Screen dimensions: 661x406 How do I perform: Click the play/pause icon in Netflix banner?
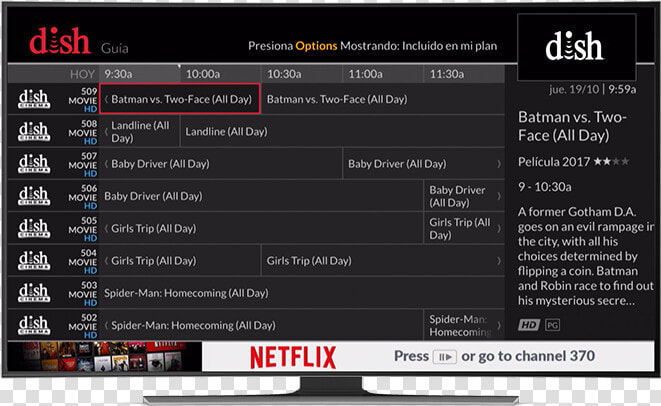point(445,357)
